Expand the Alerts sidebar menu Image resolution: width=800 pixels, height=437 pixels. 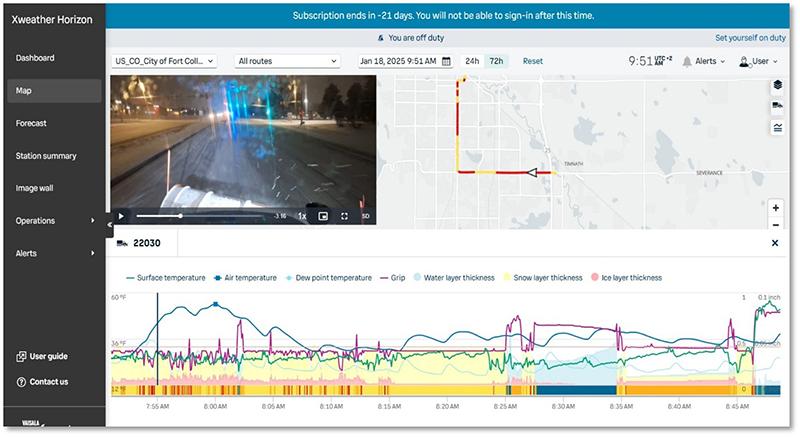54,253
